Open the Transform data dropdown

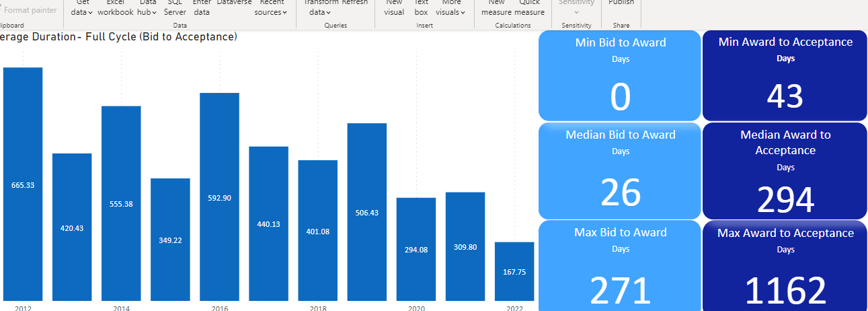click(x=321, y=7)
